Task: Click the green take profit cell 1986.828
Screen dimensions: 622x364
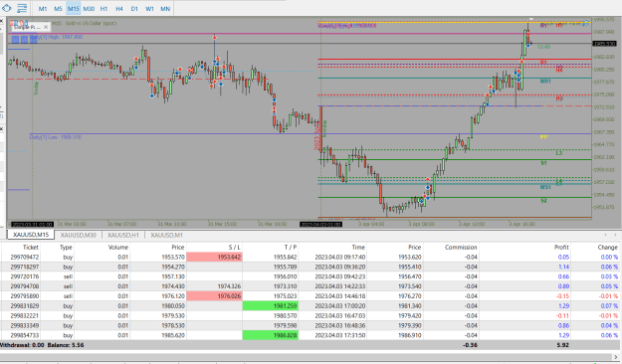Action: [271, 335]
